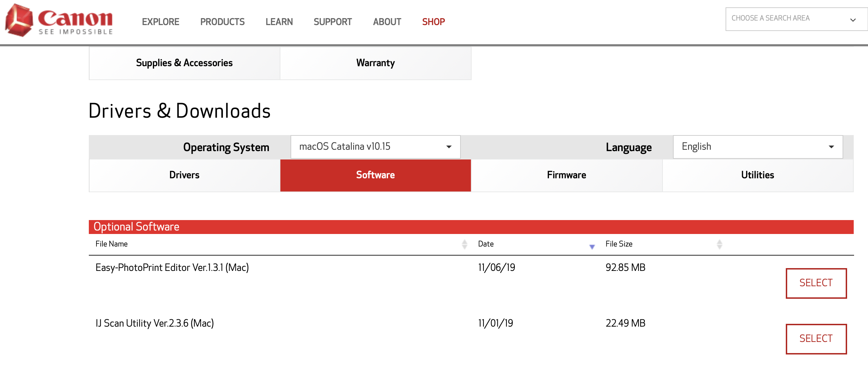868x367 pixels.
Task: Sort table by File Name arrows
Action: tap(464, 244)
